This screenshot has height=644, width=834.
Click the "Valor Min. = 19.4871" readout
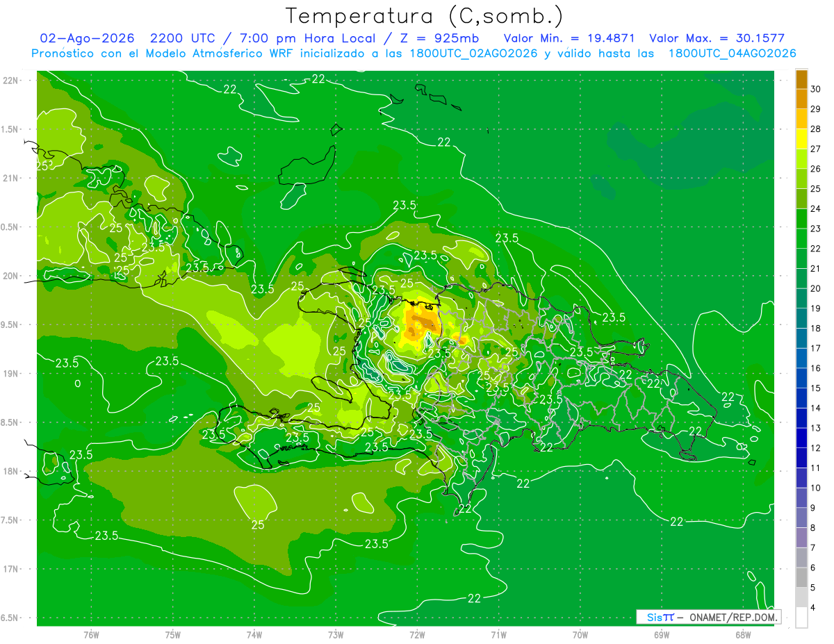569,38
